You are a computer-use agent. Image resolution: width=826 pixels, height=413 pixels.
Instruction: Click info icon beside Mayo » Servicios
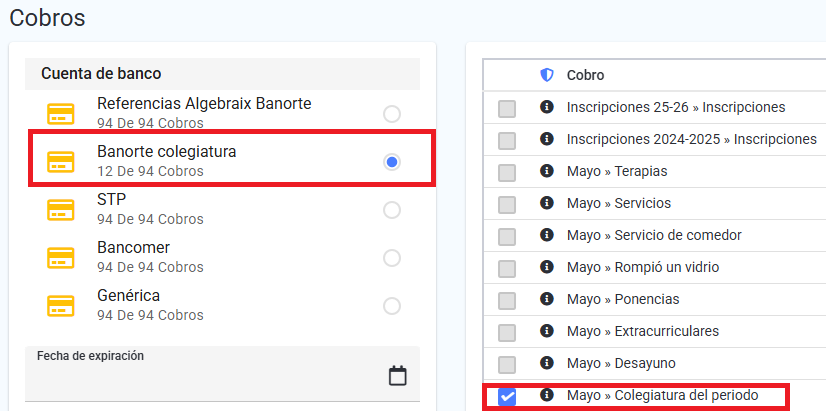[547, 202]
